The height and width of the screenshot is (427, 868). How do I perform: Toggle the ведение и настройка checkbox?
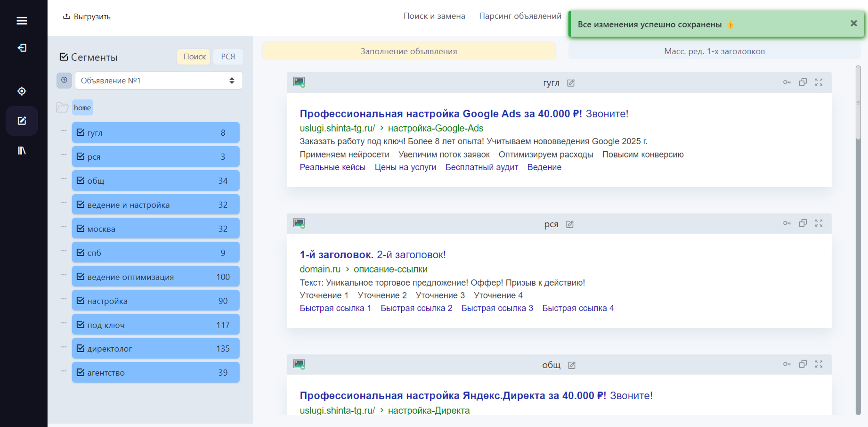tap(81, 205)
